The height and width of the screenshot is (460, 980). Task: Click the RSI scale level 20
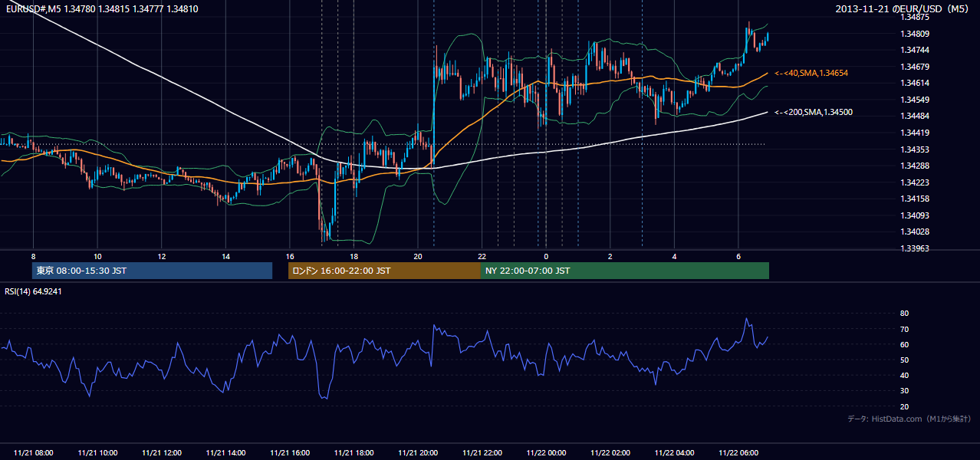point(904,406)
